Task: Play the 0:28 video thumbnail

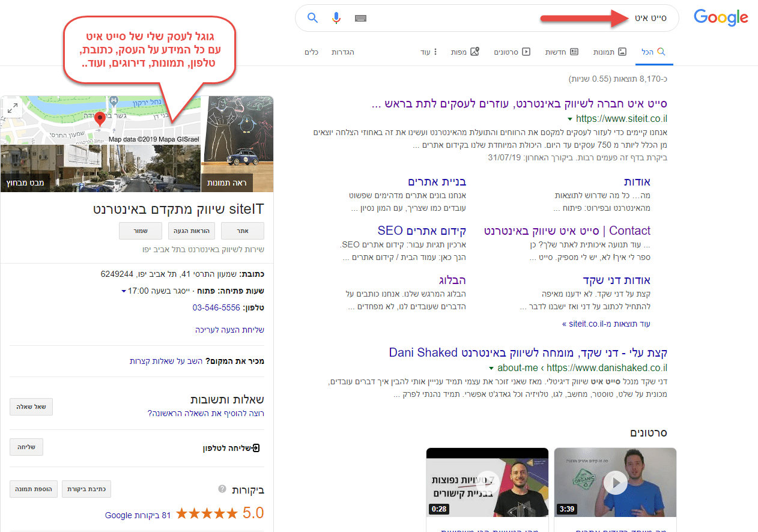Action: click(487, 482)
